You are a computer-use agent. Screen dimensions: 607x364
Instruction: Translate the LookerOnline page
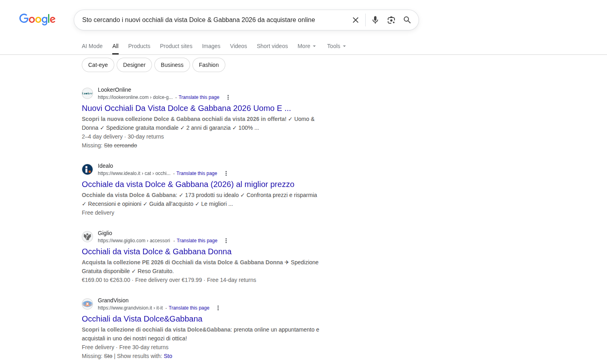pos(199,97)
